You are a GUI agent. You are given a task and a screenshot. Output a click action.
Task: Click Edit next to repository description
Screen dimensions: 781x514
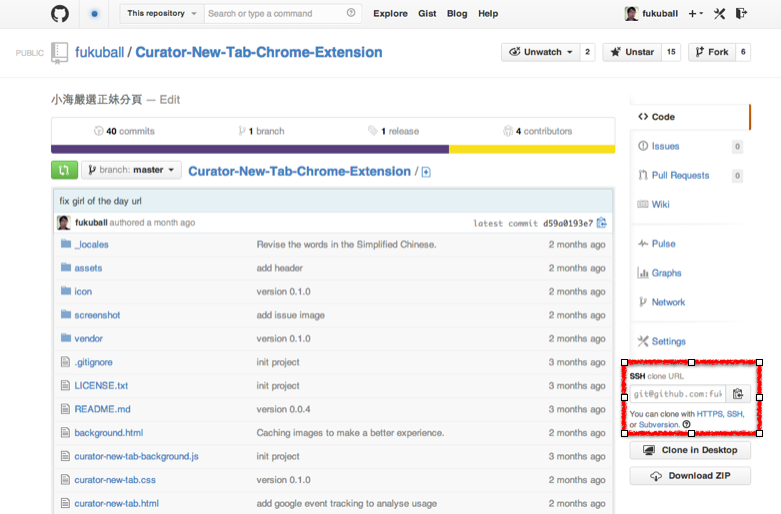[x=170, y=100]
